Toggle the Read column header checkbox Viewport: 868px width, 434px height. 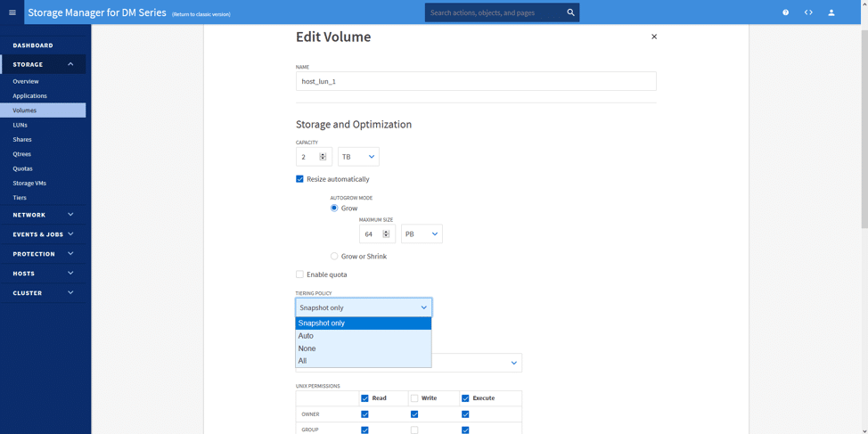[364, 398]
